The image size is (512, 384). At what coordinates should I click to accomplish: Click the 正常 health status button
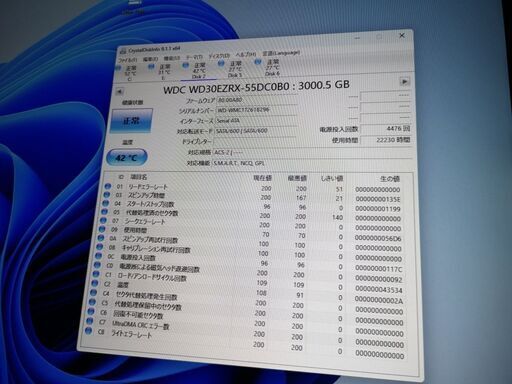(131, 121)
